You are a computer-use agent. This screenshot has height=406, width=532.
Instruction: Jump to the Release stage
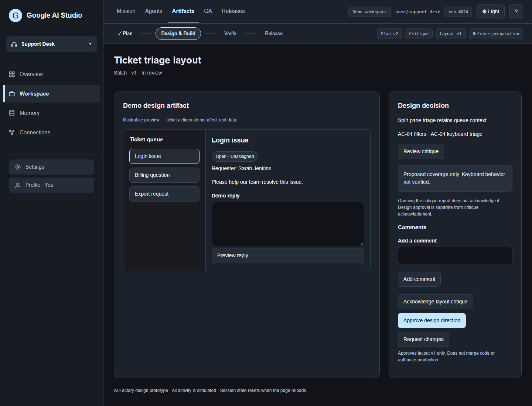pos(274,34)
